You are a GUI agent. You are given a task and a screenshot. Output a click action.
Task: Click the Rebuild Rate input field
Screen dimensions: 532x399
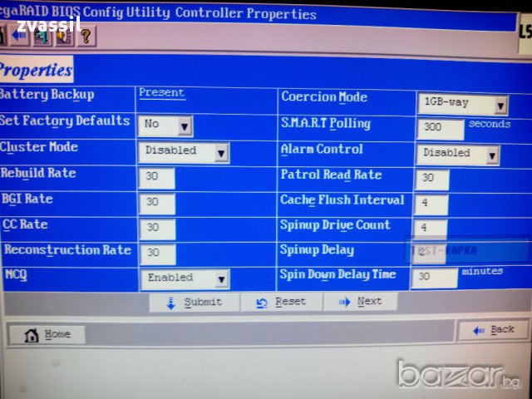156,178
